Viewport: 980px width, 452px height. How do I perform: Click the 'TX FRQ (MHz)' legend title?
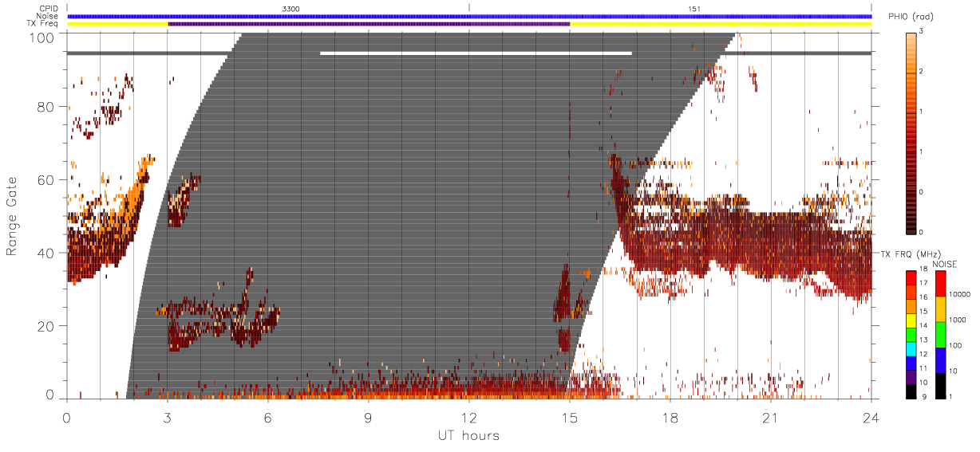pos(911,254)
